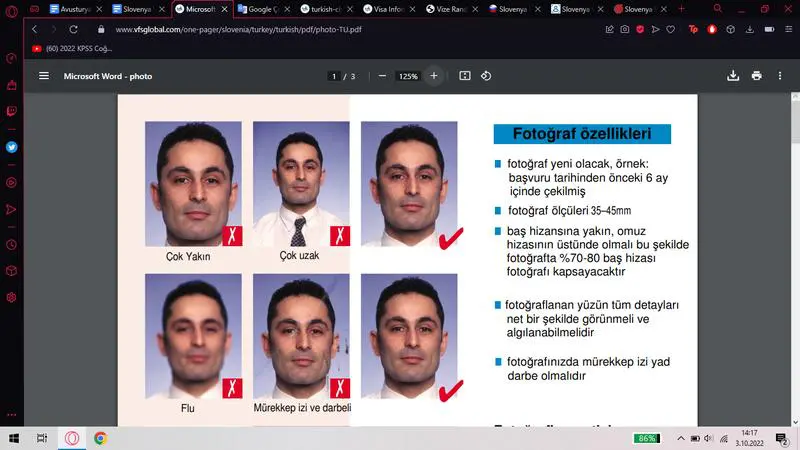Switch to the Avusturya tab
The width and height of the screenshot is (800, 450).
75,9
